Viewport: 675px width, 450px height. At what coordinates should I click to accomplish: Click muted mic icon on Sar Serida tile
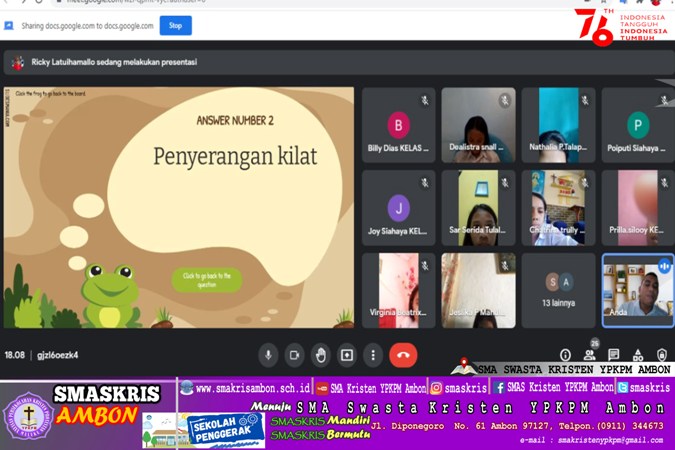click(x=505, y=183)
